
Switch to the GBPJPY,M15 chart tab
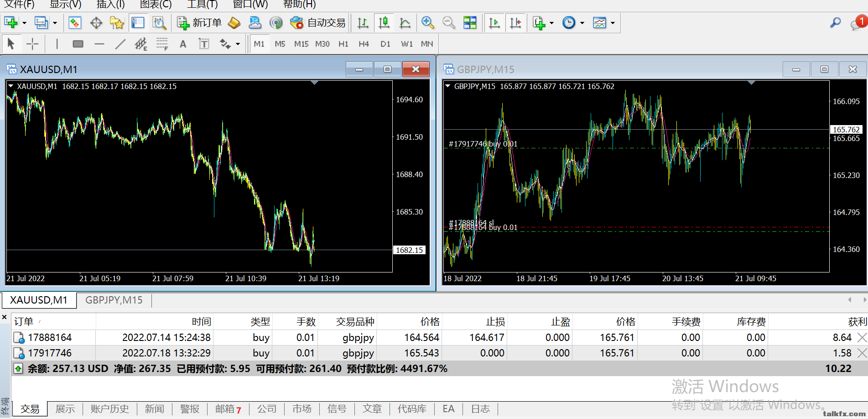tap(114, 300)
